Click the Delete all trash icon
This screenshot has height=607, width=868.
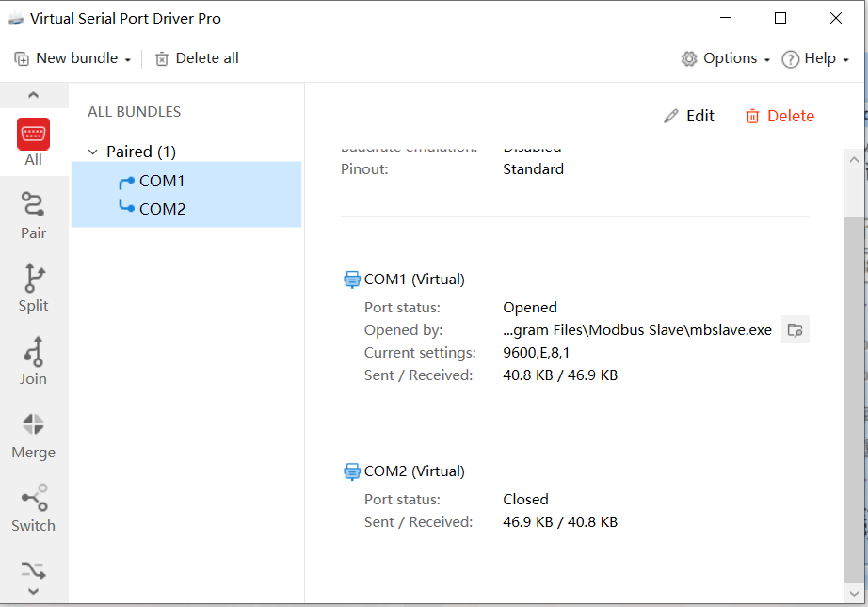tap(162, 58)
